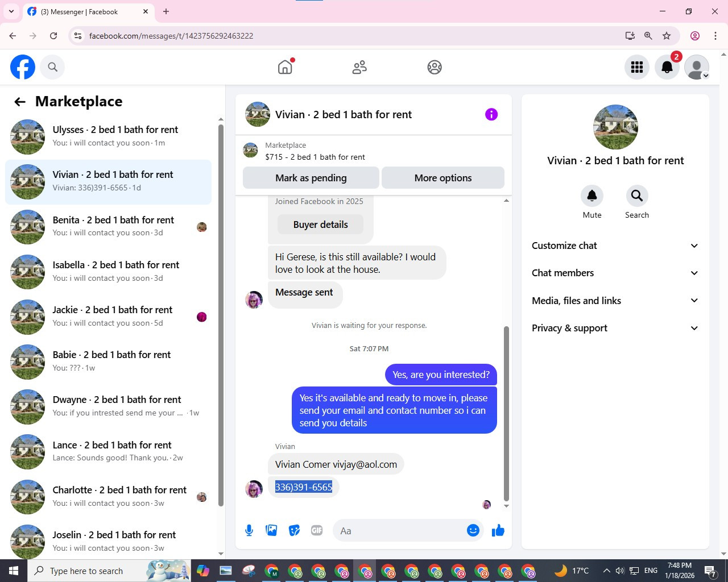Click the message input field Aa
Image resolution: width=728 pixels, height=582 pixels.
click(x=401, y=531)
